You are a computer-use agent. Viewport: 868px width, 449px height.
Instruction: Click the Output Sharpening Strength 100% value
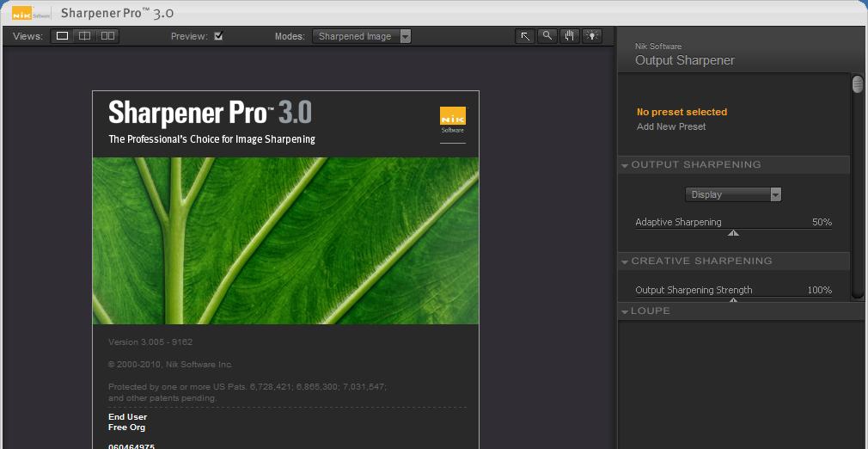(819, 290)
